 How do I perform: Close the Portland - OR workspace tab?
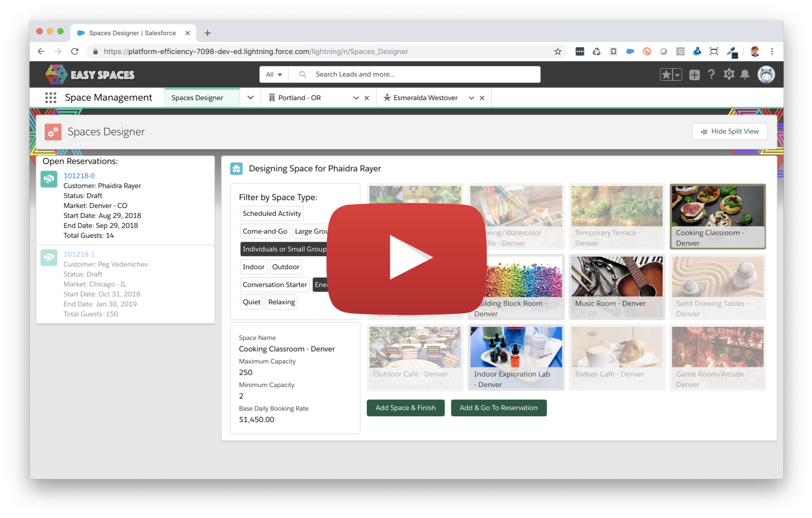click(x=367, y=98)
